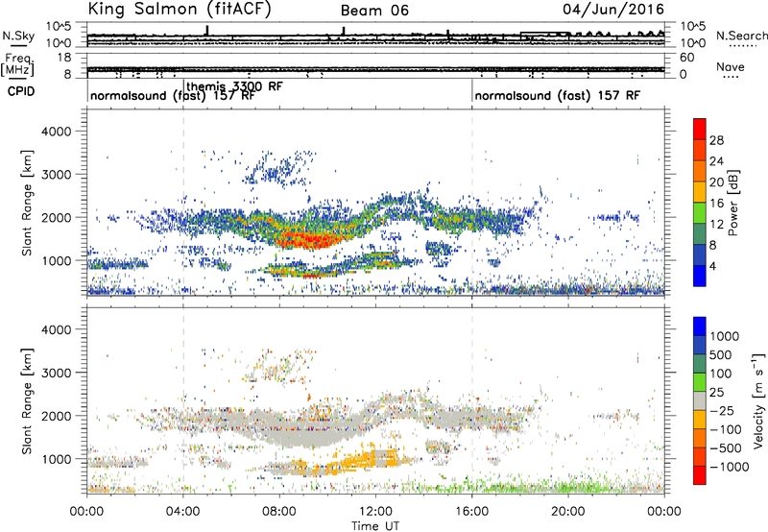768x532 pixels.
Task: Click the red -1000 velocity swatch
Action: [700, 475]
